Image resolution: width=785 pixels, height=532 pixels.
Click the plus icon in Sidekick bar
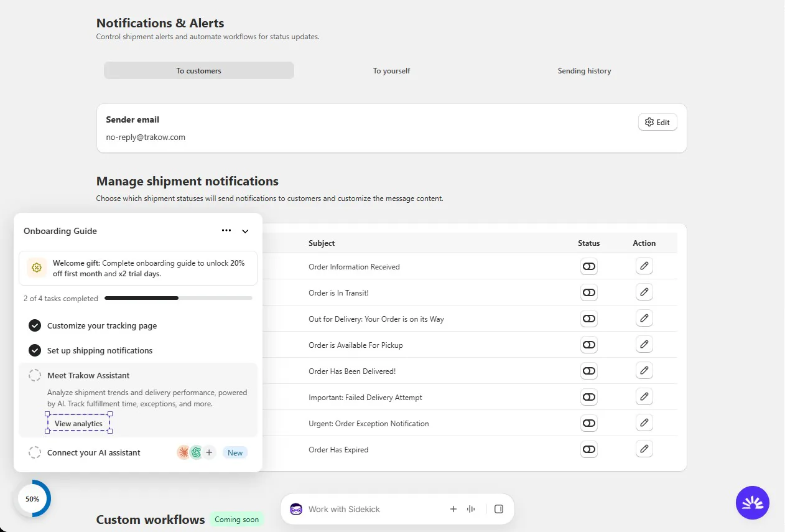click(453, 509)
